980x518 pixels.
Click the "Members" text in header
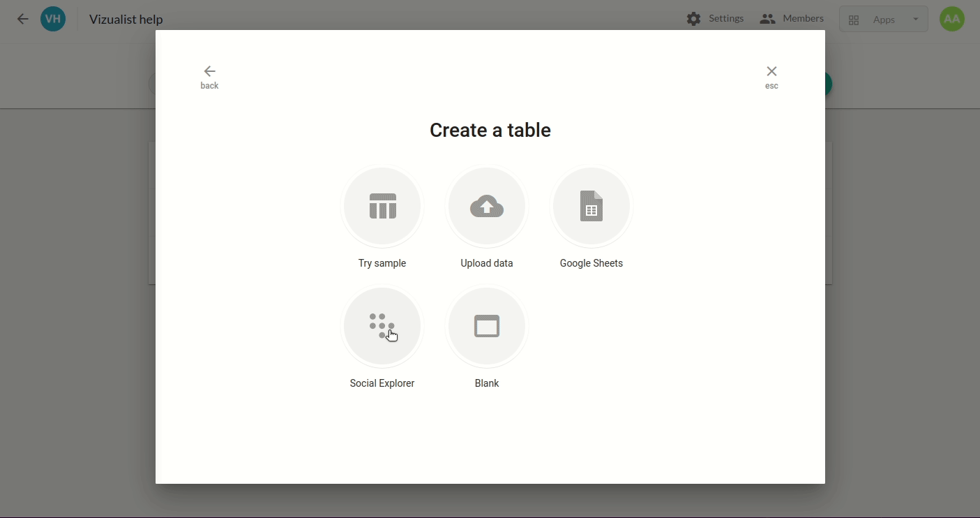coord(803,19)
